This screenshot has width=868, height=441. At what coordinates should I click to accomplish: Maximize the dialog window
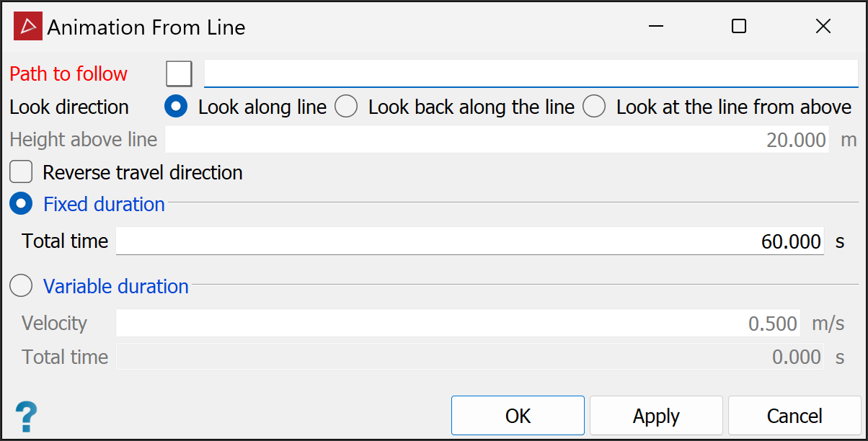(x=739, y=27)
